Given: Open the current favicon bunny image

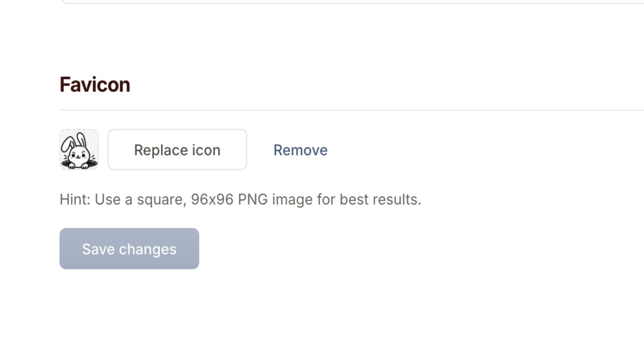Looking at the screenshot, I should tap(79, 149).
